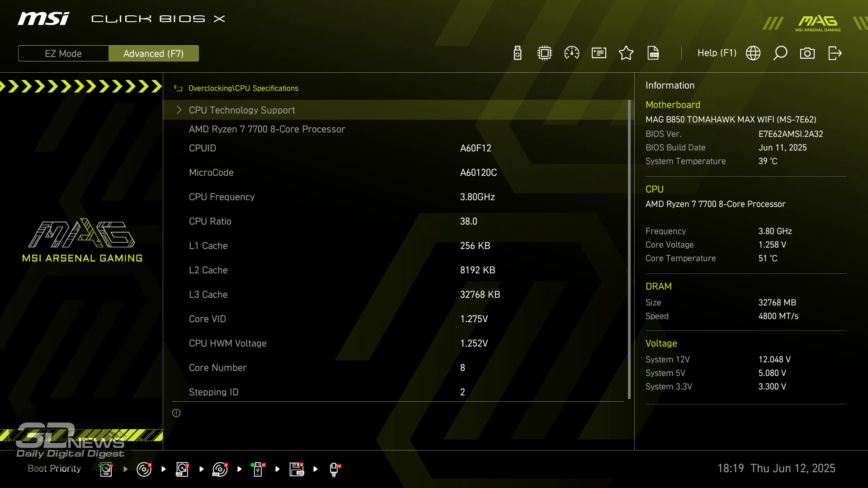Click the MSI logo at top left
Image resolution: width=868 pixels, height=488 pixels.
(x=44, y=19)
